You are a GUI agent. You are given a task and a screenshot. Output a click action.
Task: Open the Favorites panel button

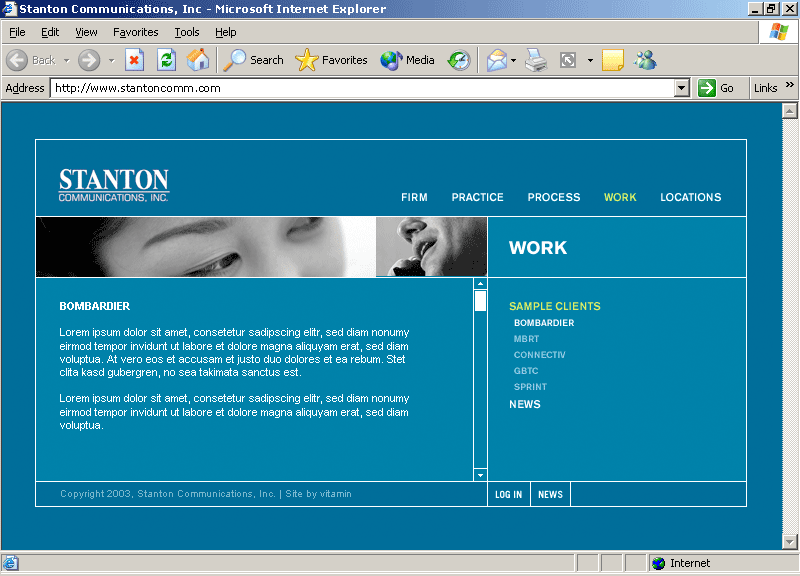click(x=332, y=60)
